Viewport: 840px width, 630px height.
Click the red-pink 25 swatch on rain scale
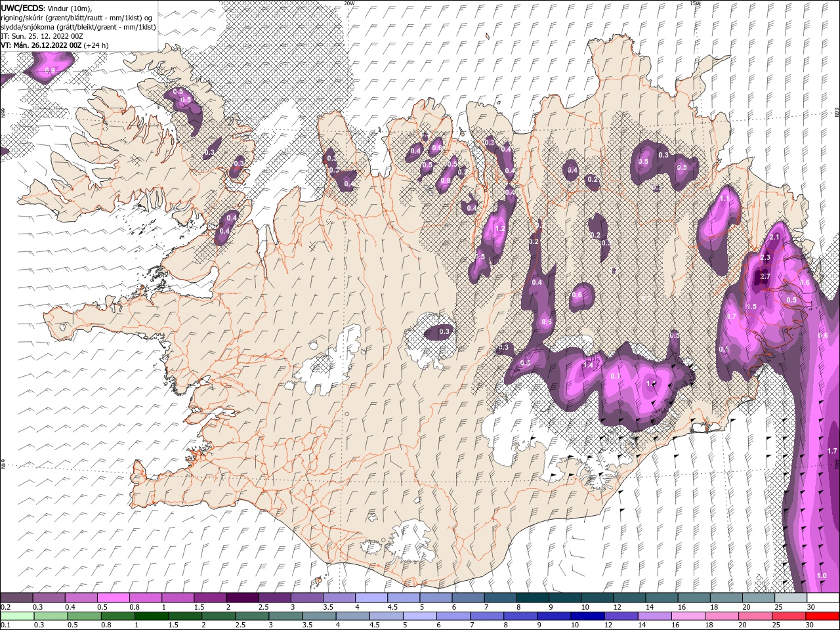pyautogui.click(x=788, y=616)
